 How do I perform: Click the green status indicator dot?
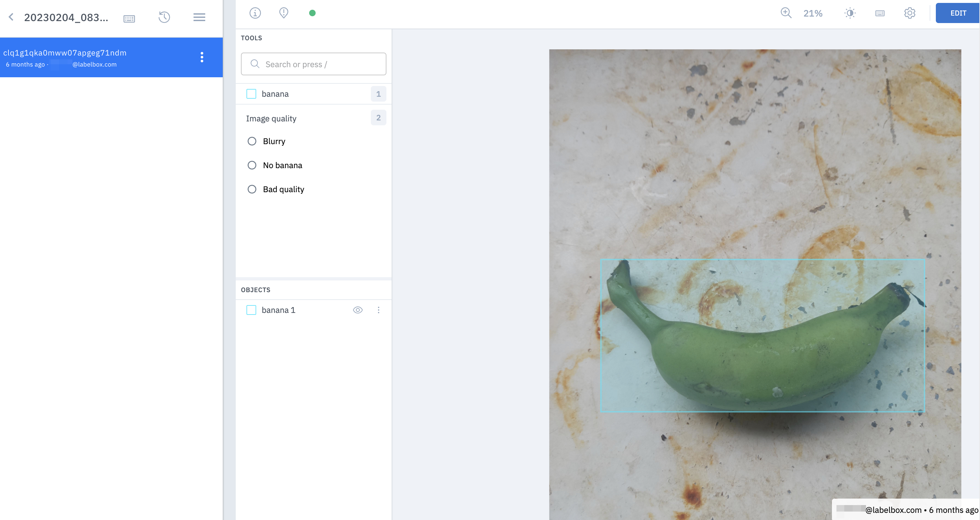[x=311, y=13]
